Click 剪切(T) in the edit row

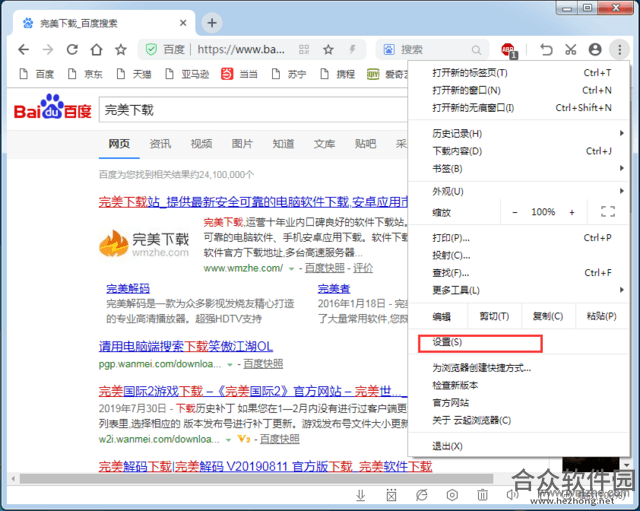pos(494,316)
